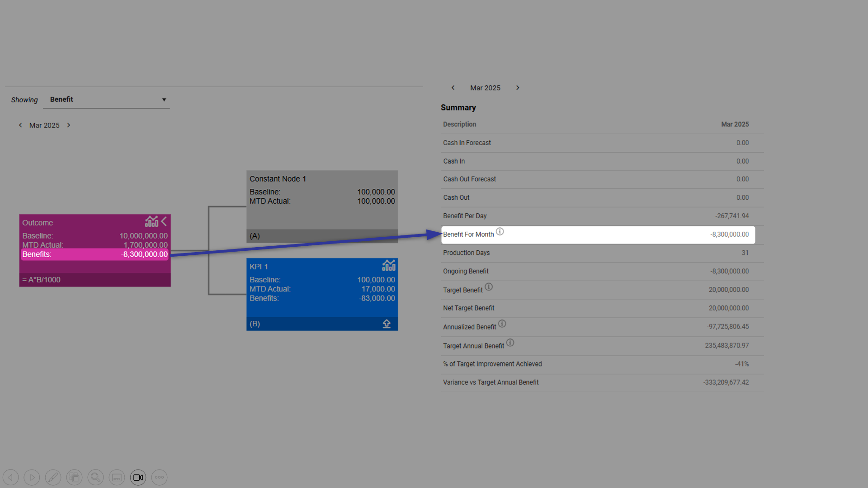
Task: Show info for Benefit For Month
Action: point(500,232)
